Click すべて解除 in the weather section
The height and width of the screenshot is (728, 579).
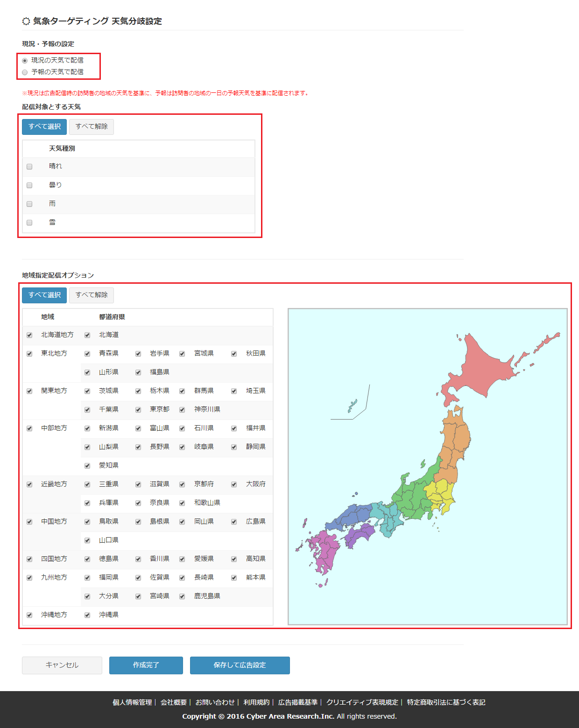click(x=92, y=126)
